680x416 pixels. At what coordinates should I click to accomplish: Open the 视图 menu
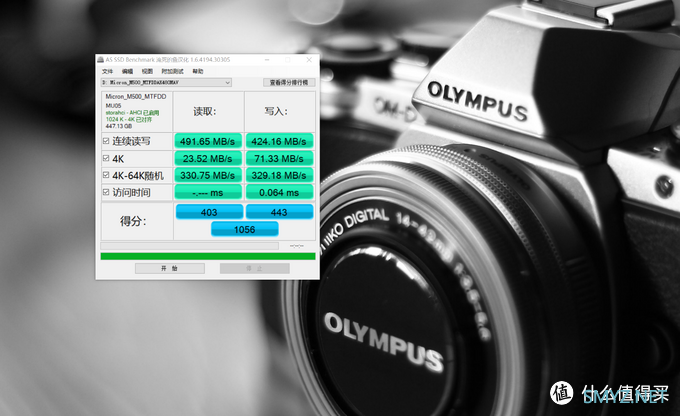point(147,72)
